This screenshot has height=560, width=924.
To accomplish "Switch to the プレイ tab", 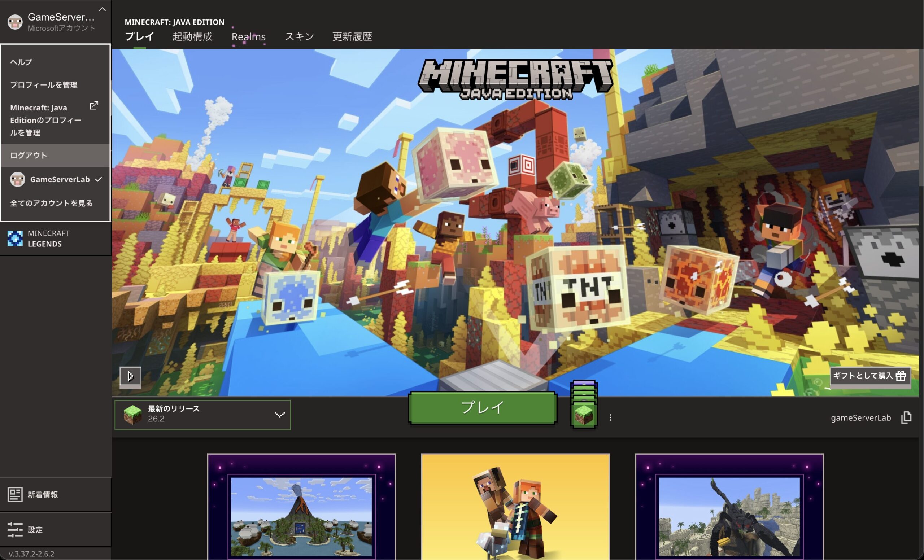I will (139, 37).
